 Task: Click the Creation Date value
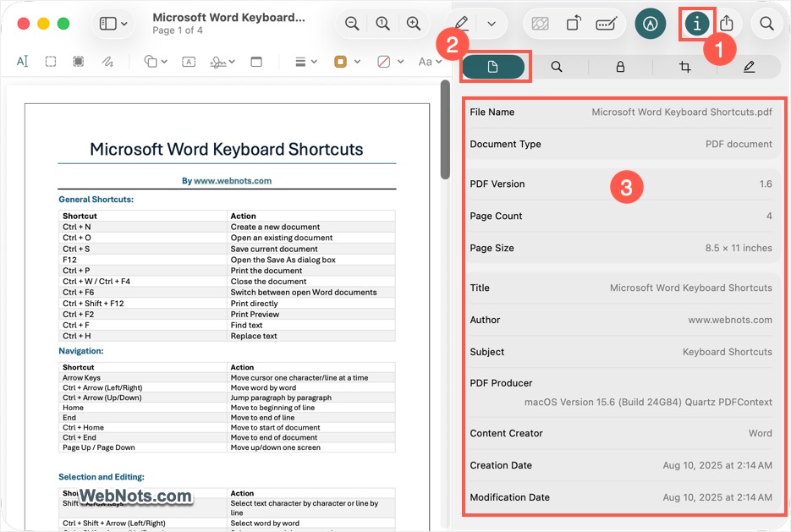click(717, 465)
